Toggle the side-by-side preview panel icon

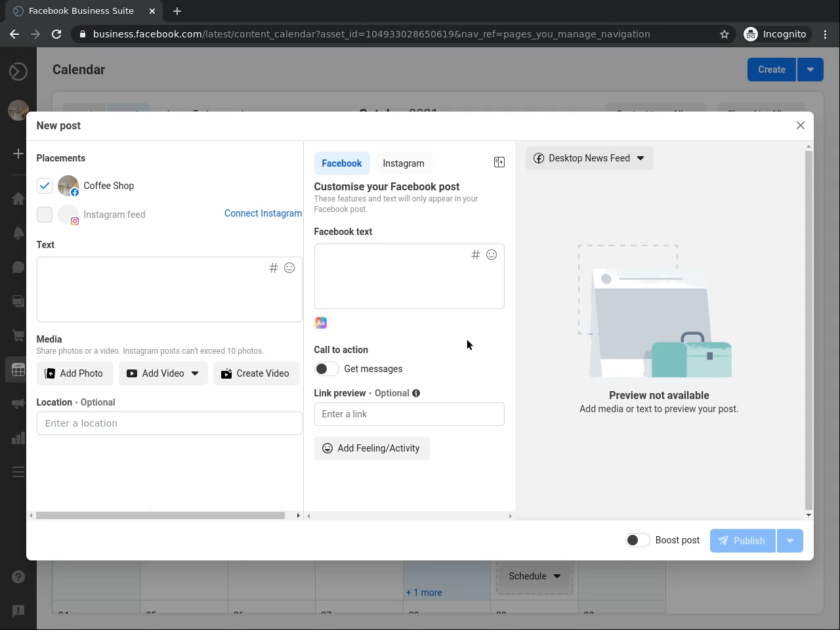point(499,162)
